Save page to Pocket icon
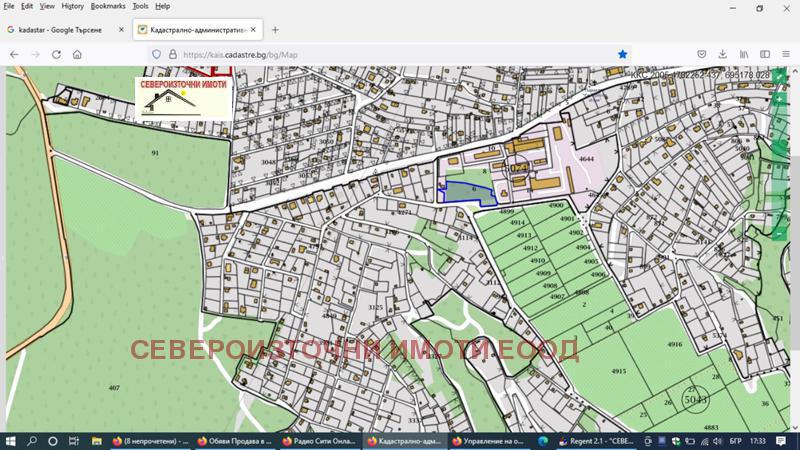Viewport: 800px width, 450px height. point(701,54)
